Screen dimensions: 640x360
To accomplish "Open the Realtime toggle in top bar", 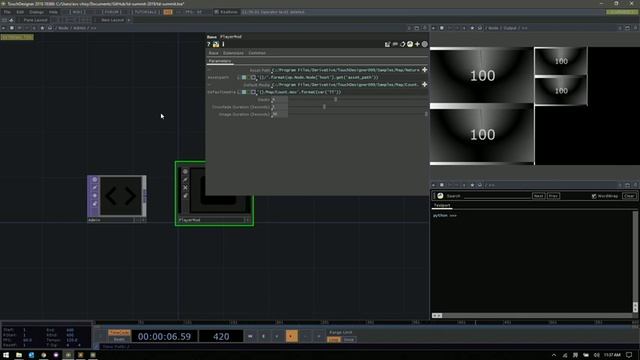I will (226, 12).
